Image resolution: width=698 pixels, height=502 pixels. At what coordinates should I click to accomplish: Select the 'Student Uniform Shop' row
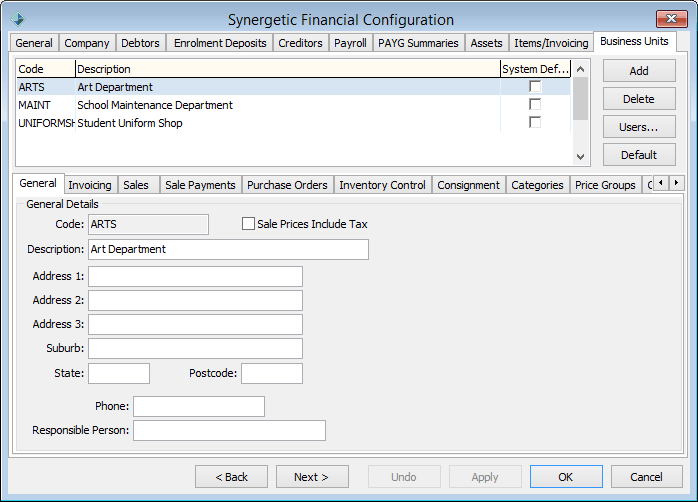294,123
